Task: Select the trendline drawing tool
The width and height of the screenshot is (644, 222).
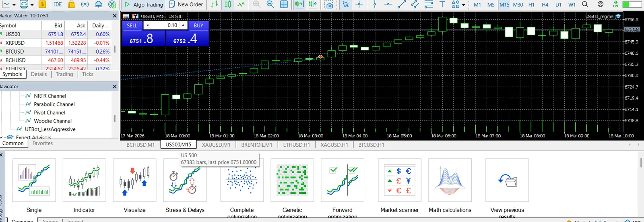Action: [401, 4]
